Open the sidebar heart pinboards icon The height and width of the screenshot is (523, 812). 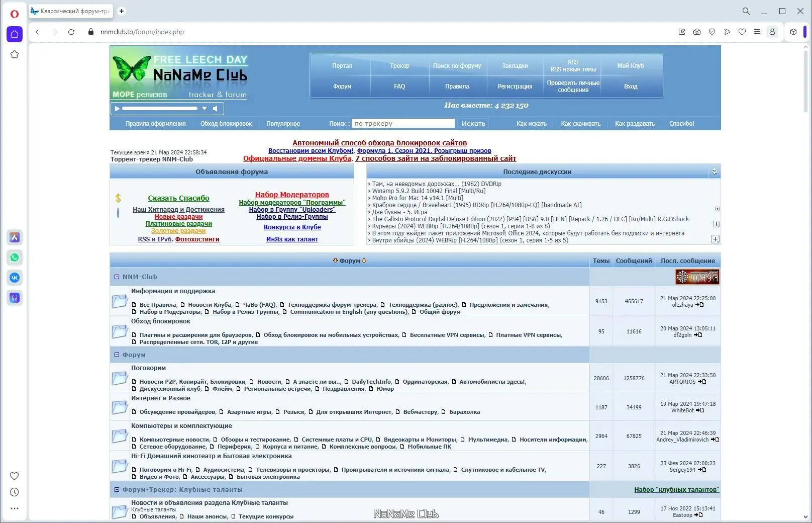click(x=14, y=476)
